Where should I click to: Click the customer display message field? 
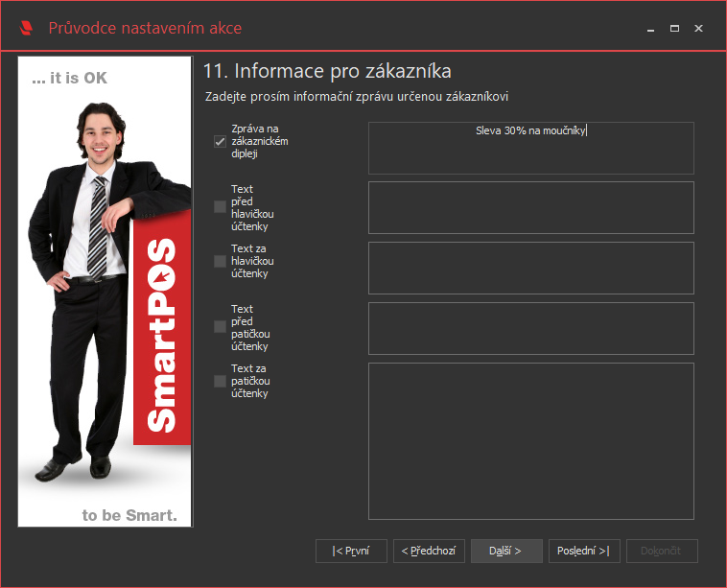[531, 149]
